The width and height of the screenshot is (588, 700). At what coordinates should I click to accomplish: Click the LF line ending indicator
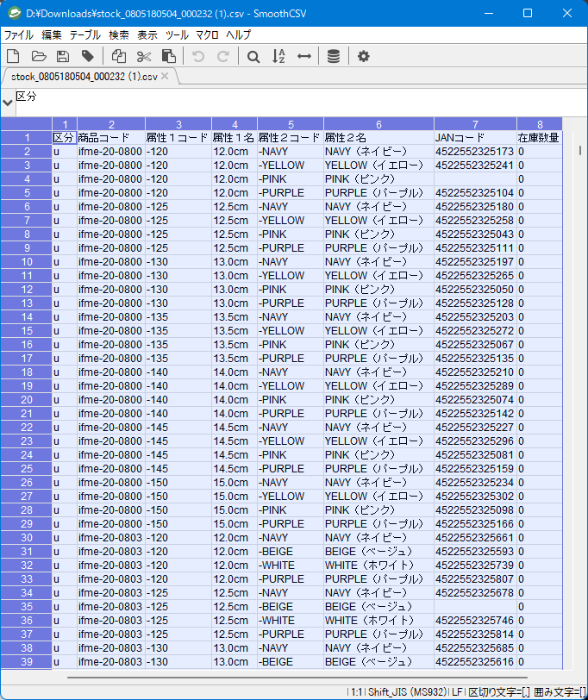pyautogui.click(x=457, y=691)
